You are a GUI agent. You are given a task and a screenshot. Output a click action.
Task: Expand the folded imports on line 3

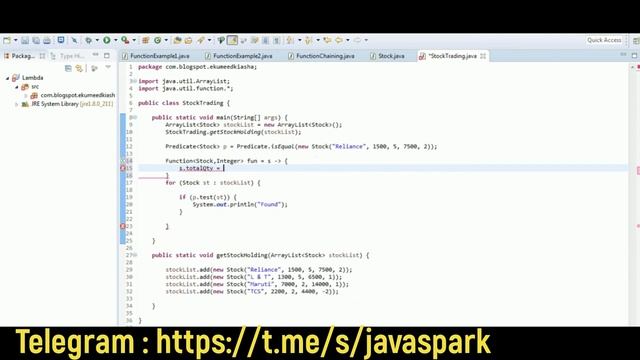[134, 81]
